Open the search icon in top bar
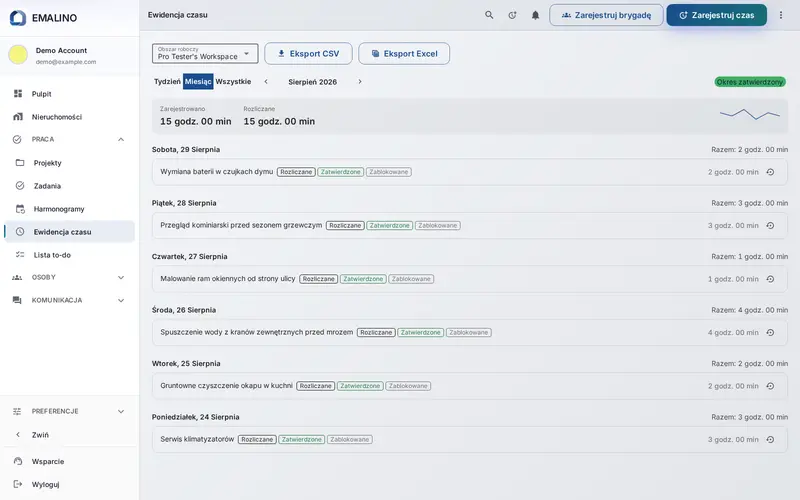 click(x=489, y=15)
